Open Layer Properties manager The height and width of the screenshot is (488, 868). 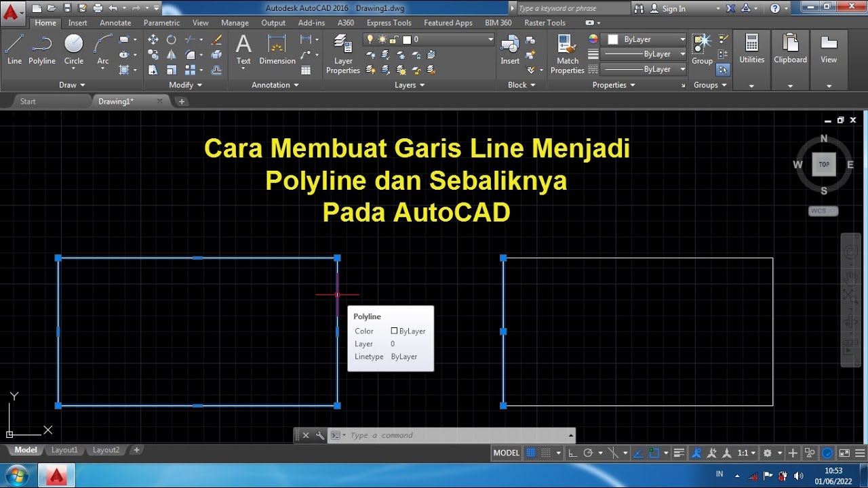[343, 54]
